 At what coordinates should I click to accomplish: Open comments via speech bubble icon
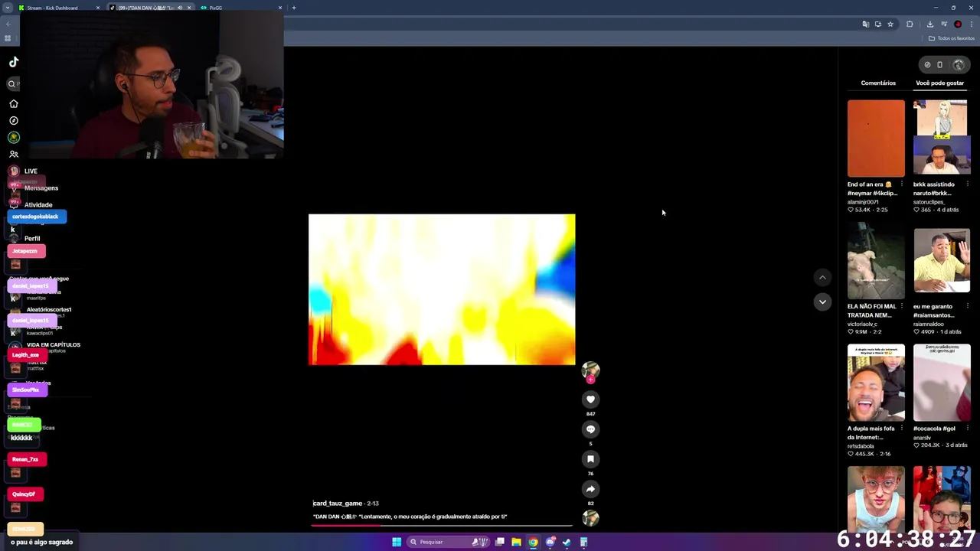pyautogui.click(x=590, y=429)
